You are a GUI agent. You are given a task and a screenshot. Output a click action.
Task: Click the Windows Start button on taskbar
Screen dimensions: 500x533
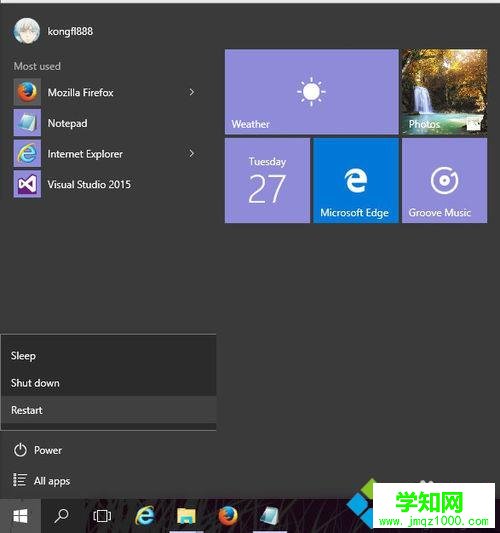coord(20,516)
